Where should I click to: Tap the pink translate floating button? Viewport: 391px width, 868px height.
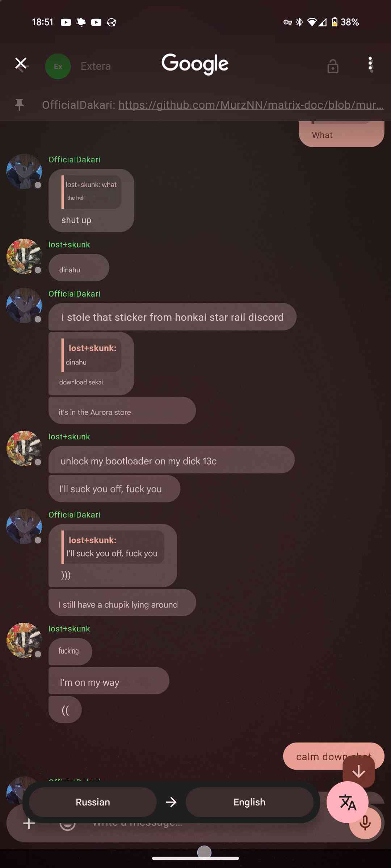click(x=348, y=802)
